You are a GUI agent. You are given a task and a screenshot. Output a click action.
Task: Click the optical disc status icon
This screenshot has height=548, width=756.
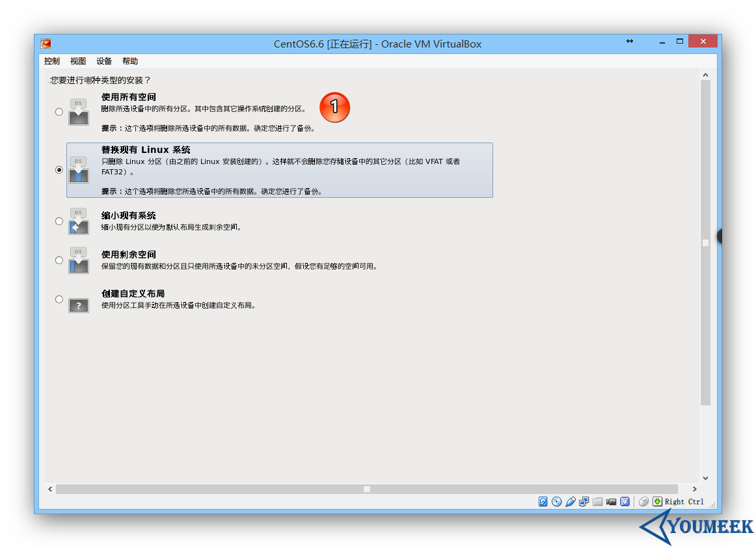(557, 501)
